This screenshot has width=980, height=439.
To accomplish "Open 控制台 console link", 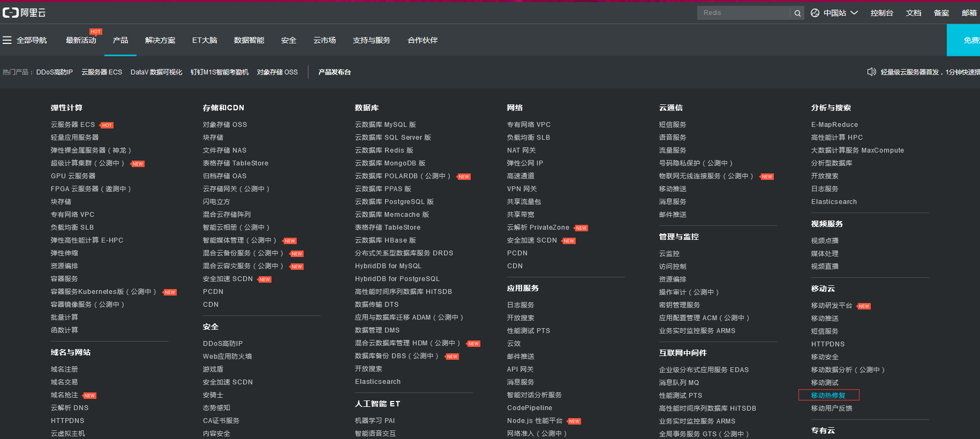I will coord(881,13).
